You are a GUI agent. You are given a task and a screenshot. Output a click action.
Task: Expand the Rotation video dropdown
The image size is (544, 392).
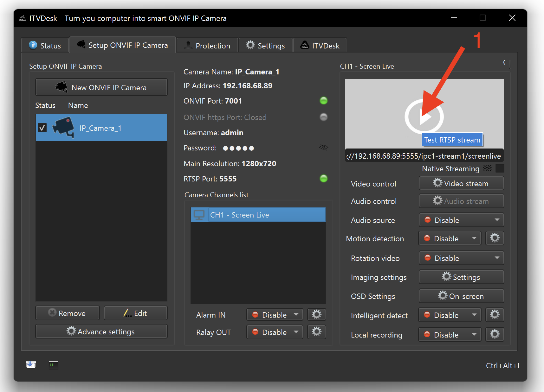pyautogui.click(x=462, y=258)
